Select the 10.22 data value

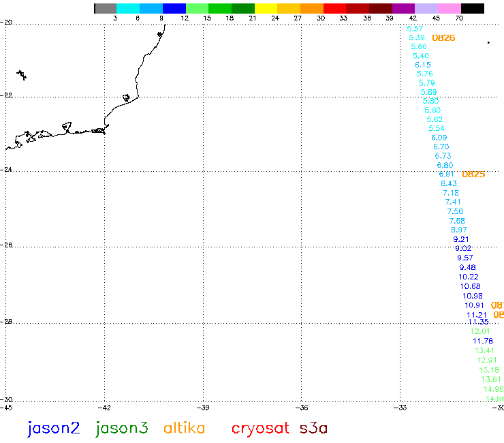click(x=469, y=277)
